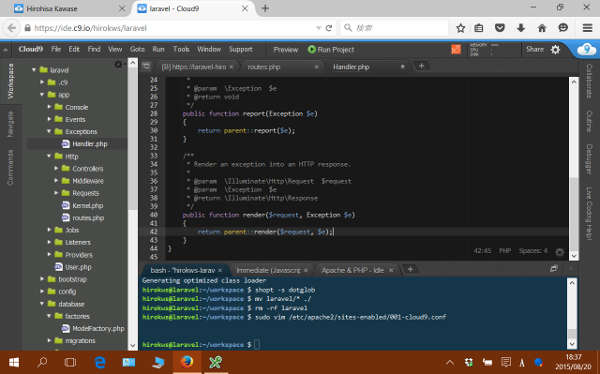
Task: Click the Share button
Action: click(x=535, y=49)
